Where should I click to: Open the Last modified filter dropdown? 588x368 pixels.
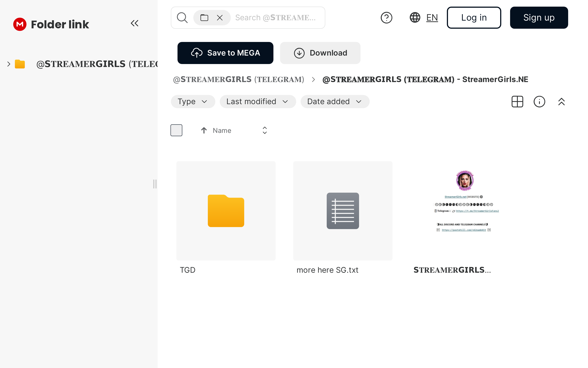pos(258,102)
